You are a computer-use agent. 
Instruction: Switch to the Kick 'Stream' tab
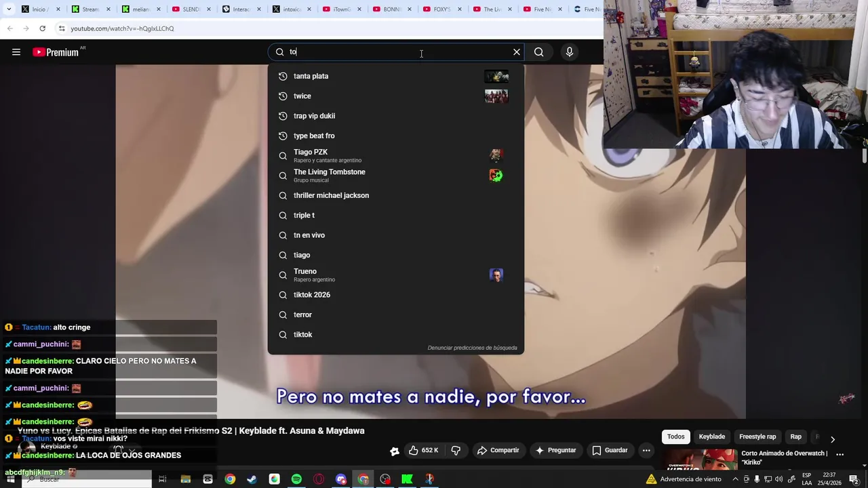pos(91,9)
